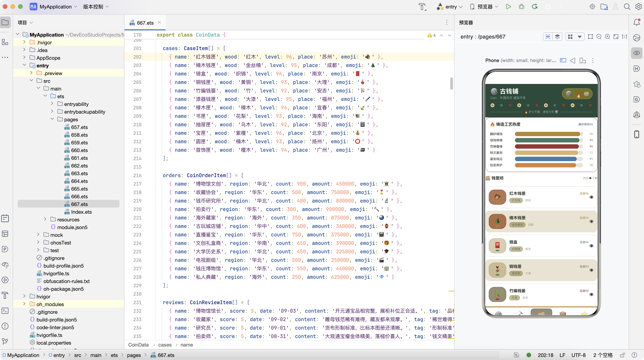
Task: Toggle the read-only lock in status bar
Action: 622,355
